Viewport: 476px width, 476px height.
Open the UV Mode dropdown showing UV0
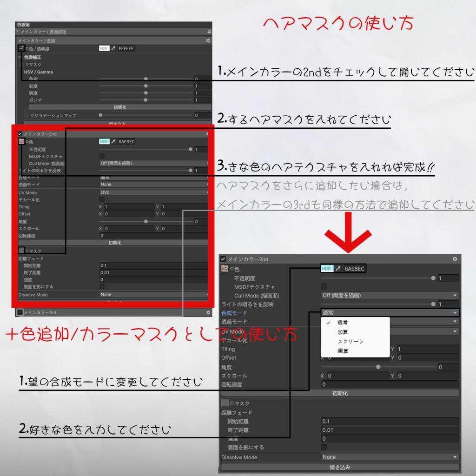click(154, 192)
